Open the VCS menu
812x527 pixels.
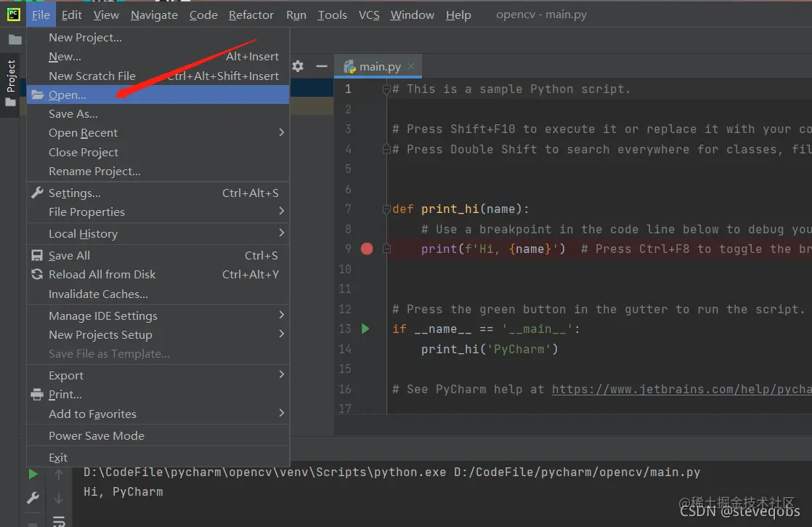(369, 15)
